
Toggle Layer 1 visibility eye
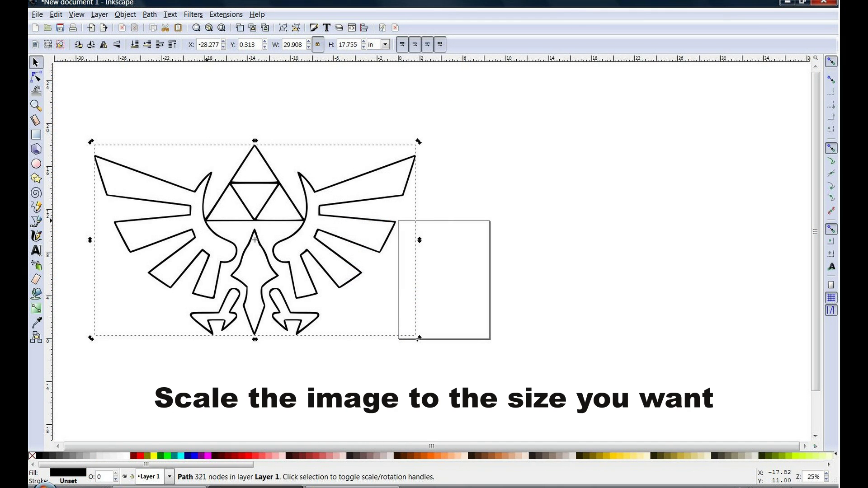[x=125, y=476]
